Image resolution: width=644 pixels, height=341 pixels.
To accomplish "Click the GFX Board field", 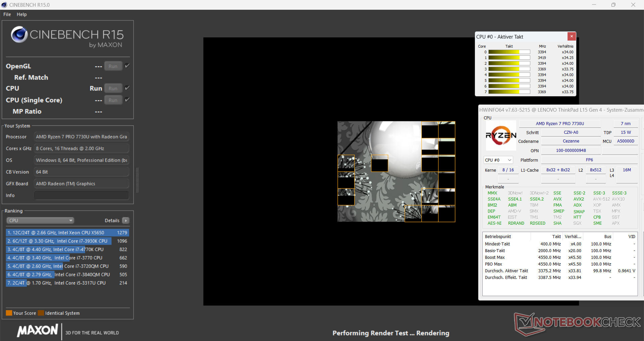I will [82, 184].
